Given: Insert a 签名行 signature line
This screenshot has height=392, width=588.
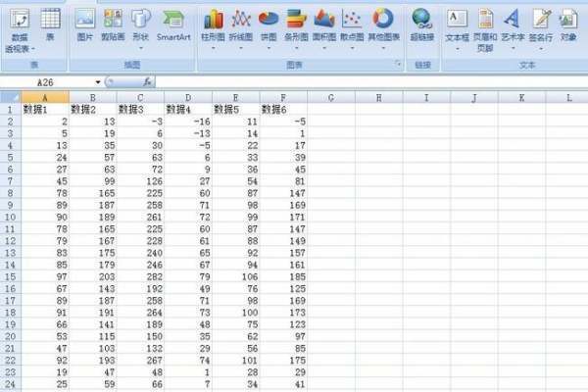Looking at the screenshot, I should [541, 29].
